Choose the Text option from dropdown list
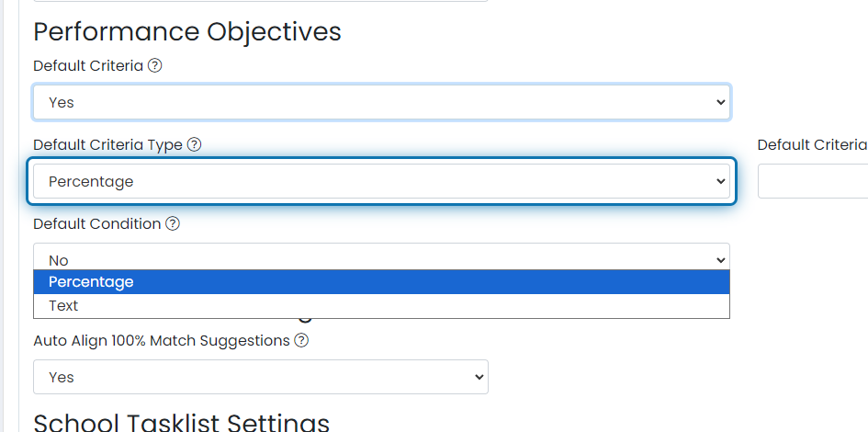 click(x=381, y=306)
